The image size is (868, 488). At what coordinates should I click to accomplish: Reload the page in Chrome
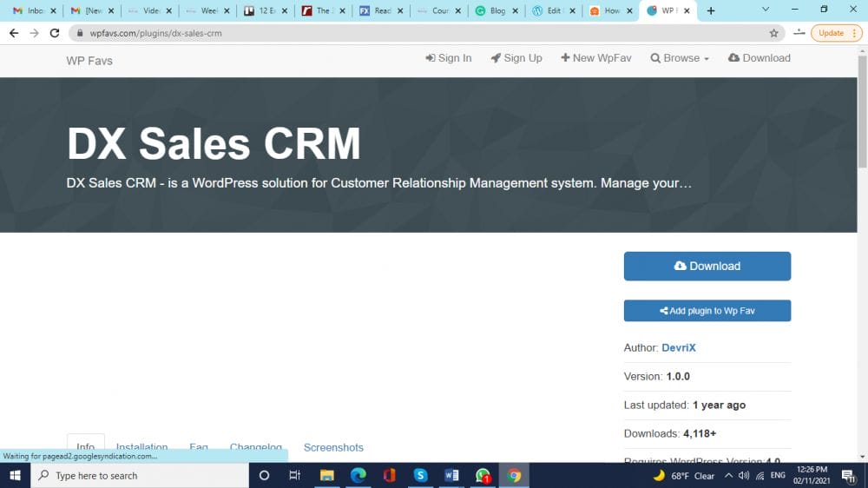point(55,33)
